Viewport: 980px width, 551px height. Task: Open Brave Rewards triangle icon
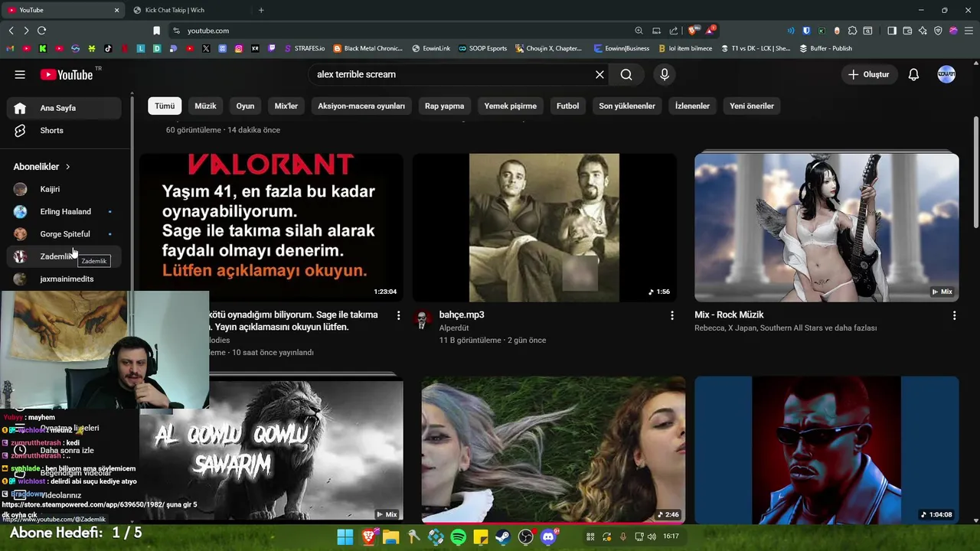710,31
